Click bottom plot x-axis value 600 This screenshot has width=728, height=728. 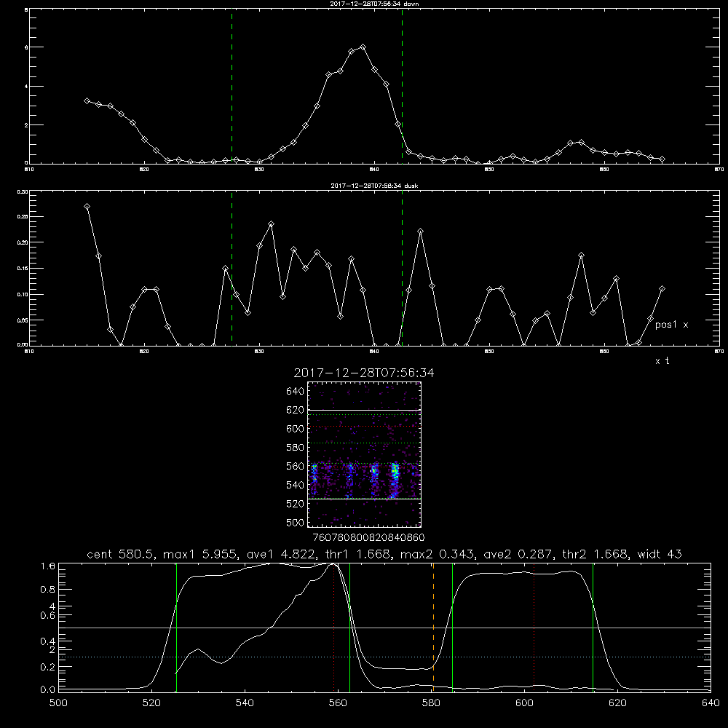point(524,703)
